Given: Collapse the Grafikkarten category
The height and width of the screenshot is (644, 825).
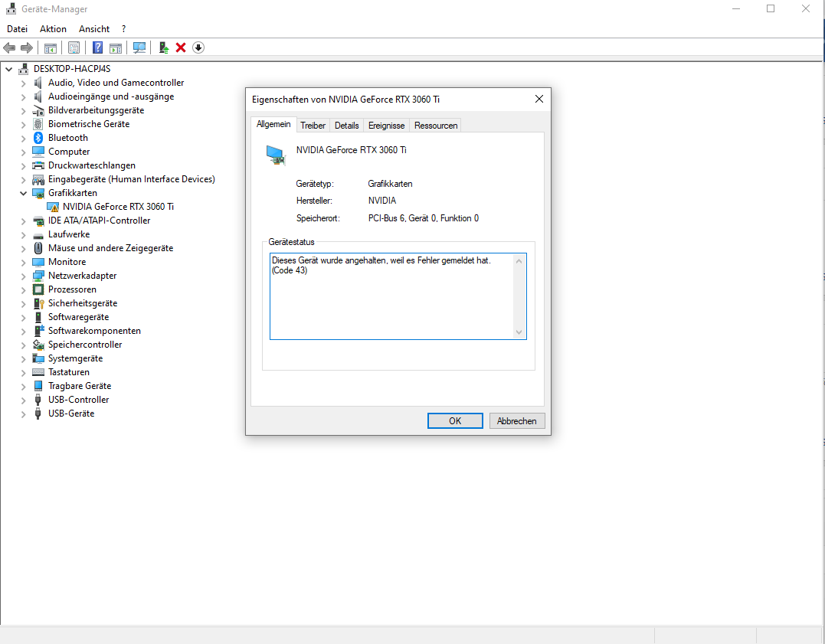Looking at the screenshot, I should tap(22, 192).
